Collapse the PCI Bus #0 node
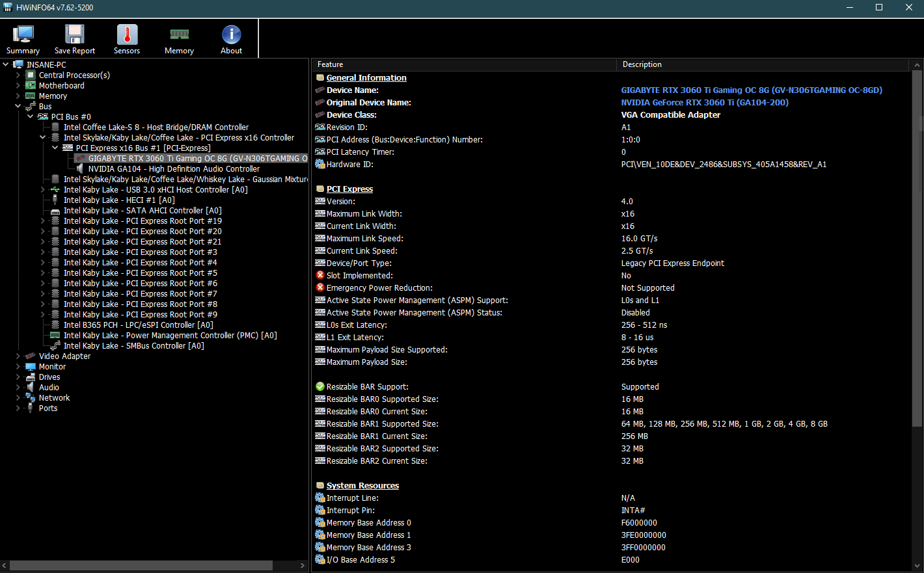 click(31, 116)
